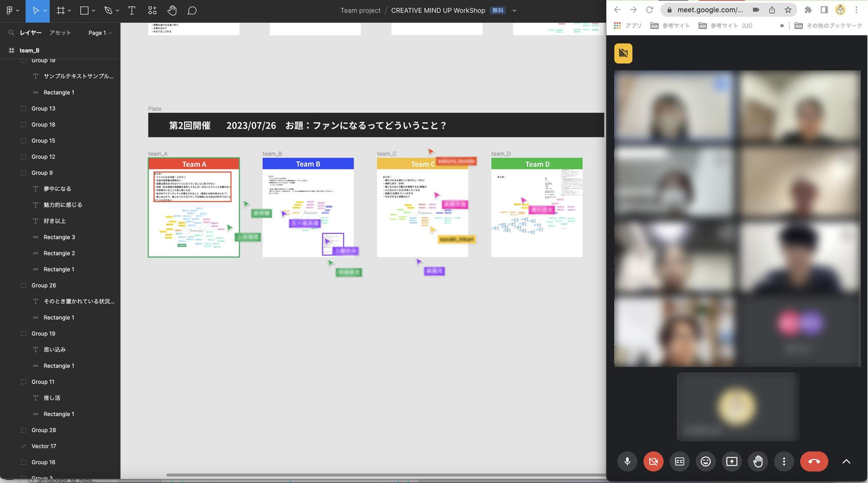Select the Text tool in Figma

click(132, 10)
